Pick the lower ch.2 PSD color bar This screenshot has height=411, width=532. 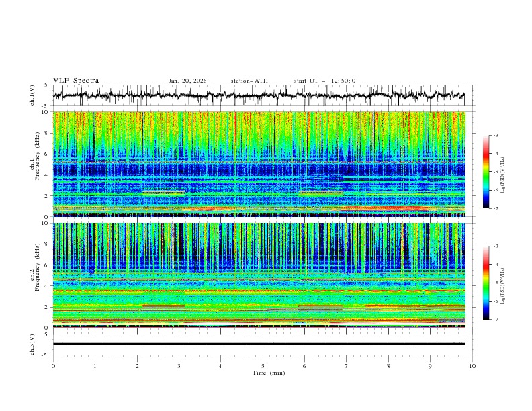coord(486,283)
